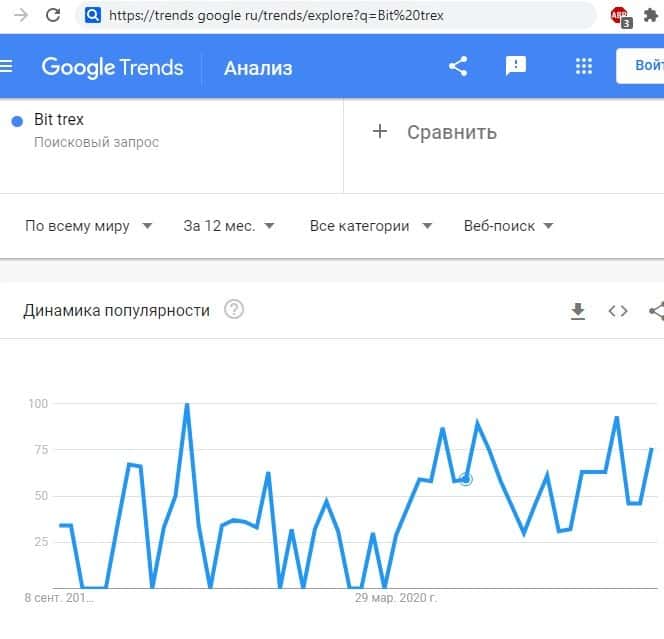Click Сравнить to add comparison term
Image resolution: width=664 pixels, height=639 pixels.
435,132
